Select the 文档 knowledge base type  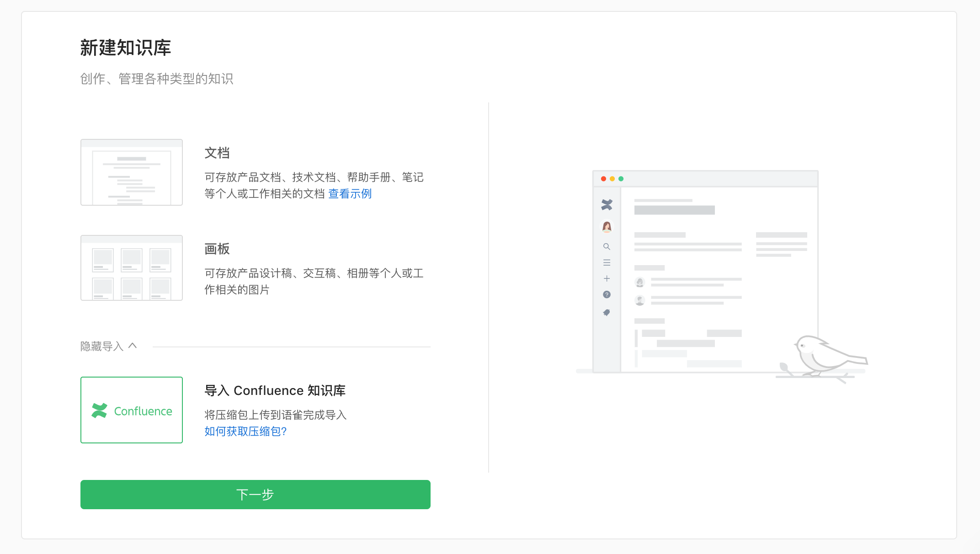click(217, 152)
